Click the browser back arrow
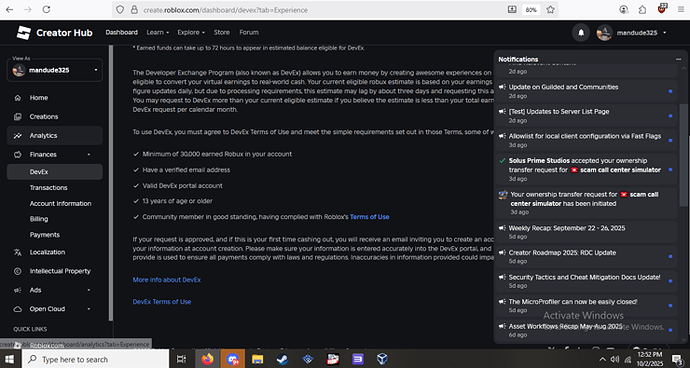Viewport: 690px width, 368px height. (10, 10)
